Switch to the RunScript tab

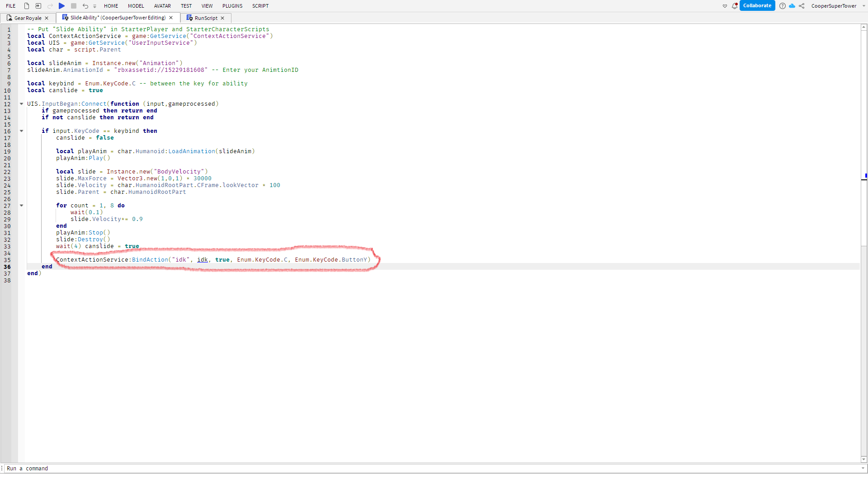pos(206,18)
